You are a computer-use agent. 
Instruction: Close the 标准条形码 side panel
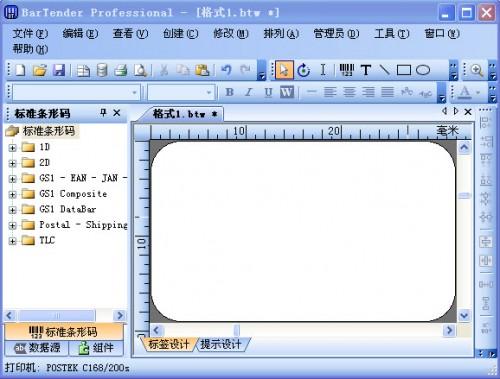tap(117, 113)
